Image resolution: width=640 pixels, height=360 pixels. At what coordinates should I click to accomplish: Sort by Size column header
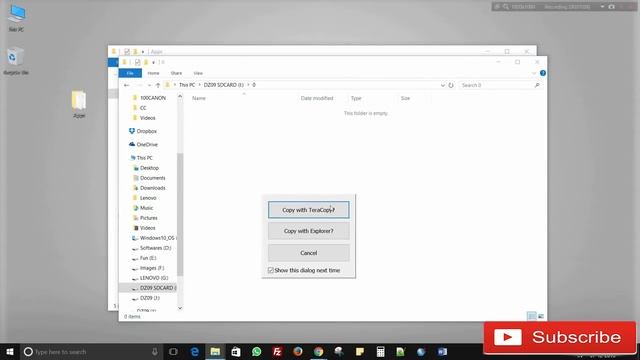(405, 98)
